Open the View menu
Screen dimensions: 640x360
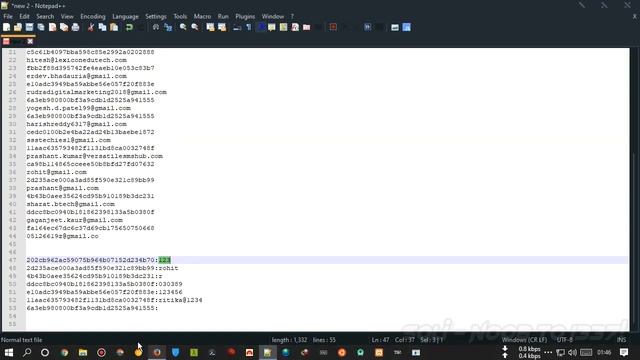[x=67, y=16]
